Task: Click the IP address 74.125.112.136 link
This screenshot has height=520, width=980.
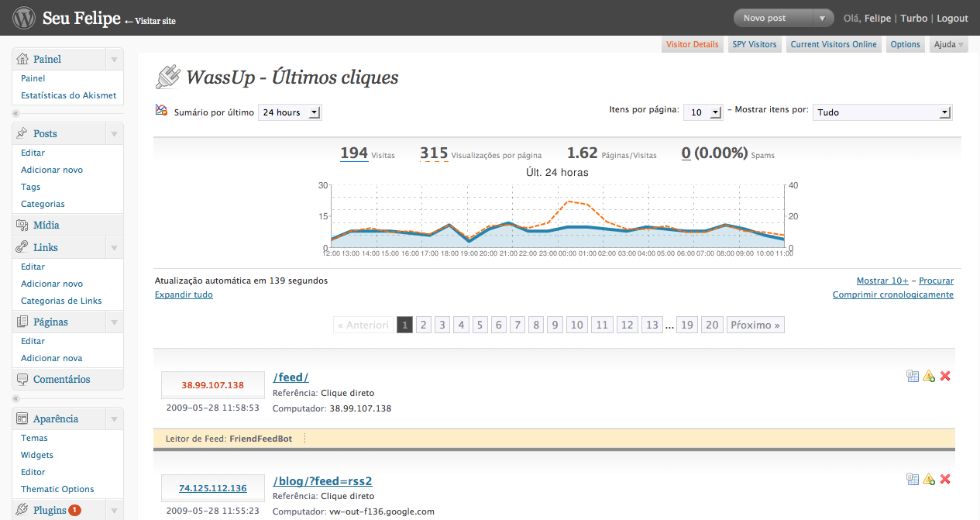Action: (212, 488)
